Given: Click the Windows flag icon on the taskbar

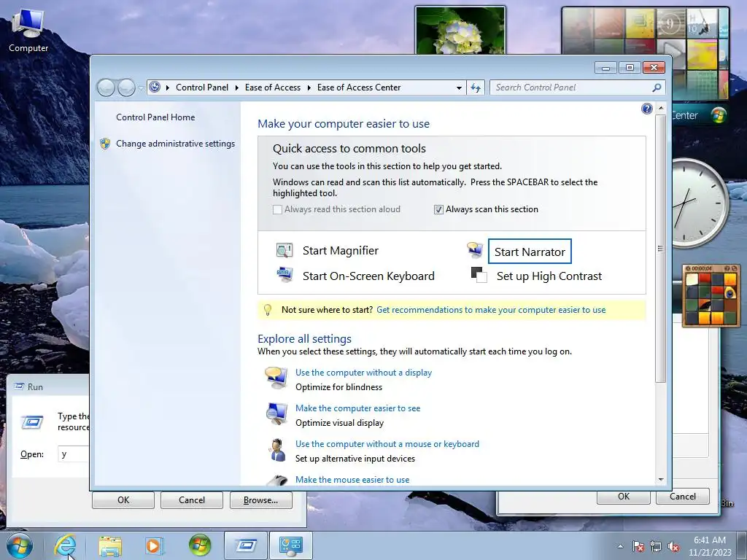Looking at the screenshot, I should (200, 545).
